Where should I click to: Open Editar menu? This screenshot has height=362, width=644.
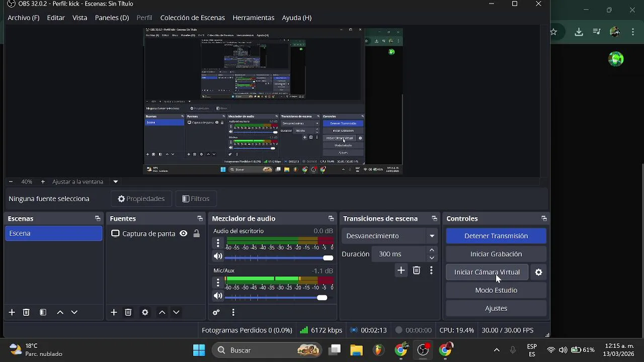56,18
